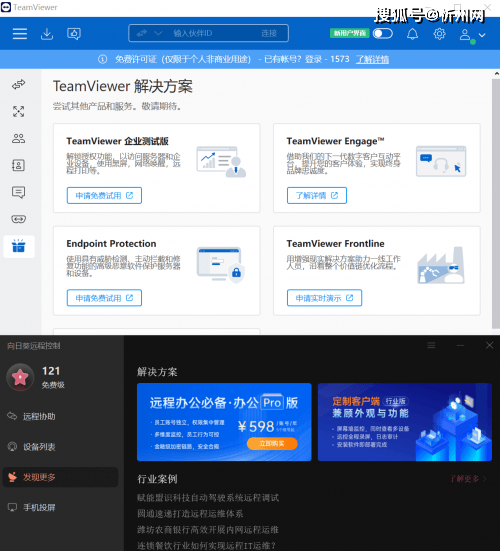This screenshot has height=551, width=500.
Task: Click the 立即购买 orange button
Action: pos(272,443)
